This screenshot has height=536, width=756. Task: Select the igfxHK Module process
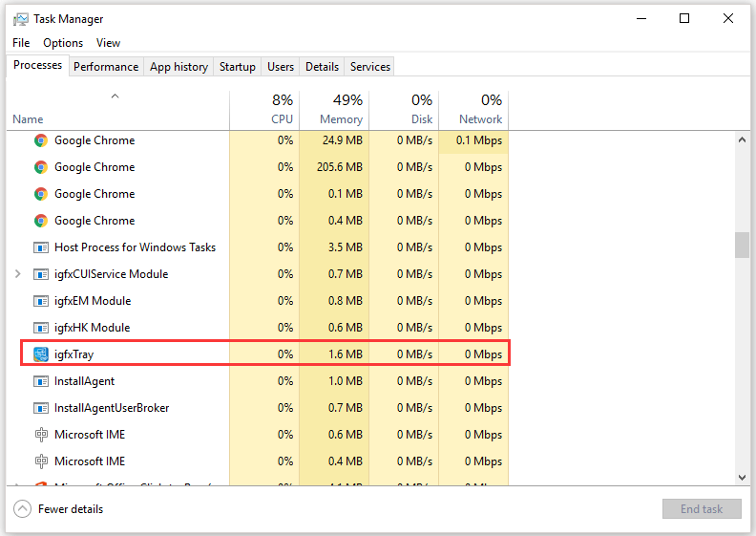click(x=92, y=328)
